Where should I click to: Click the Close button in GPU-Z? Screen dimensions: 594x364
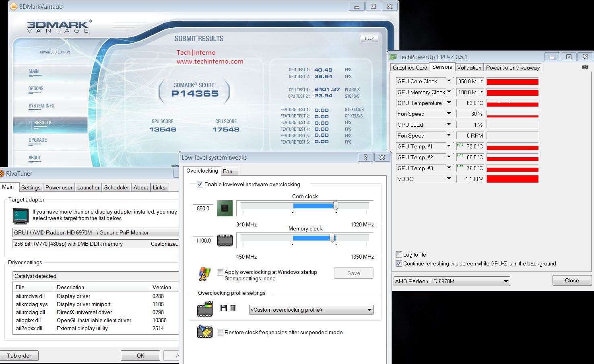tap(572, 280)
